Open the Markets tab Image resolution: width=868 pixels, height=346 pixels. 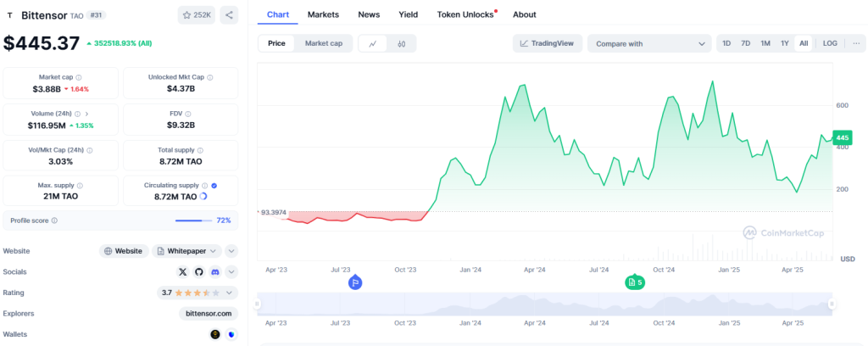323,14
